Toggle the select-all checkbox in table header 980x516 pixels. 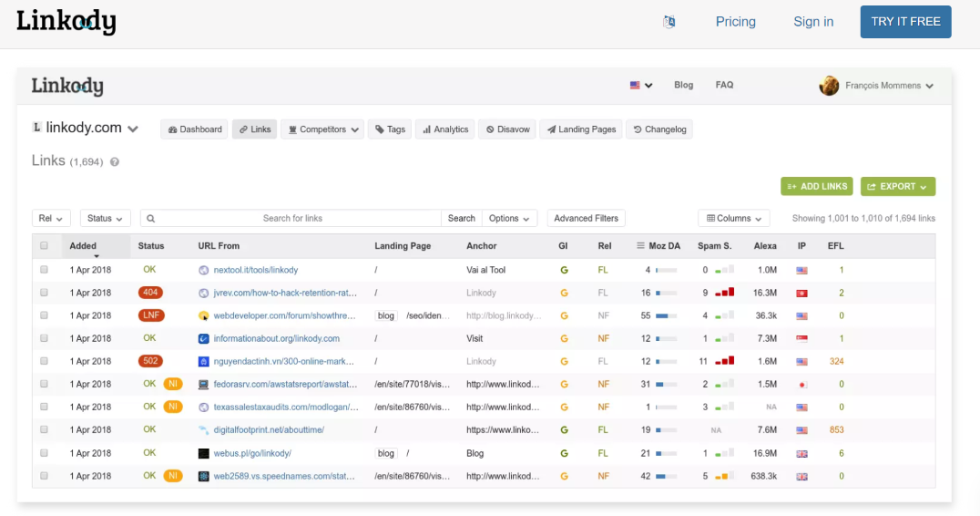(44, 246)
